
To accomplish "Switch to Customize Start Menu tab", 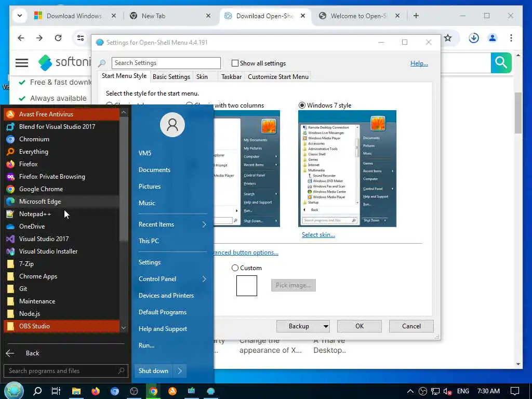I will (278, 77).
